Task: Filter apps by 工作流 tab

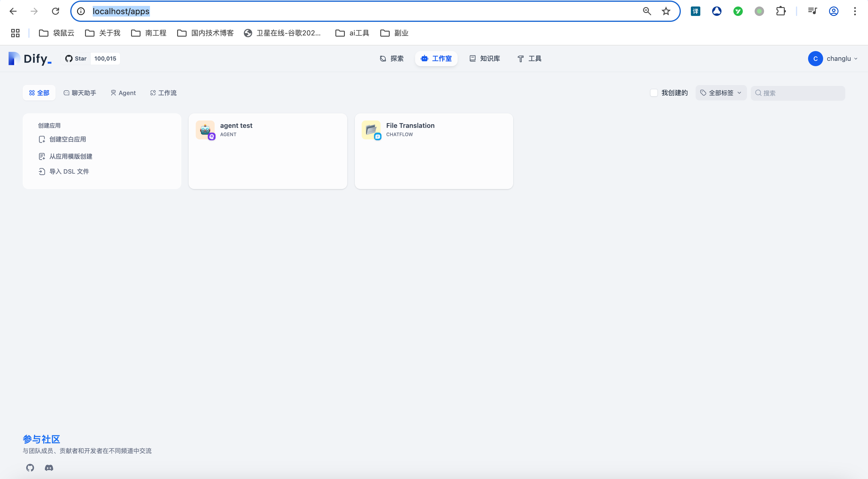Action: point(164,93)
